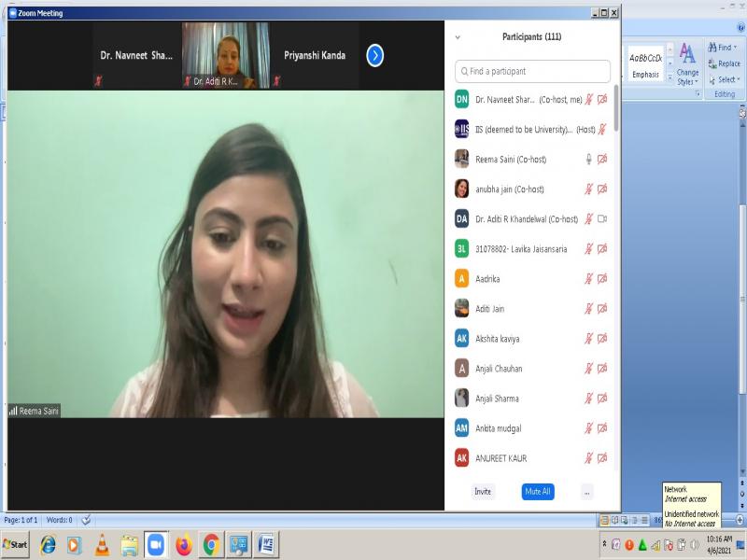Collapse the Participants panel using the chevron
The image size is (747, 560).
click(458, 37)
